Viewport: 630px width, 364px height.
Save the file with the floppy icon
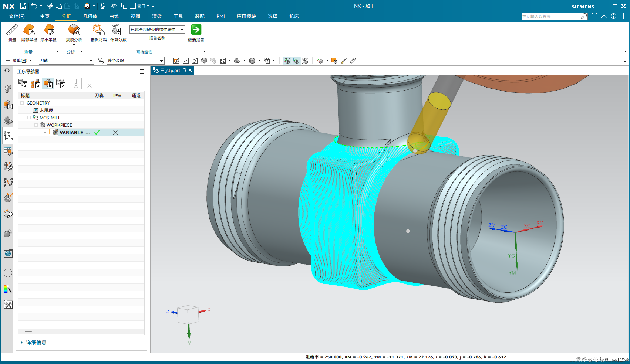click(x=23, y=6)
